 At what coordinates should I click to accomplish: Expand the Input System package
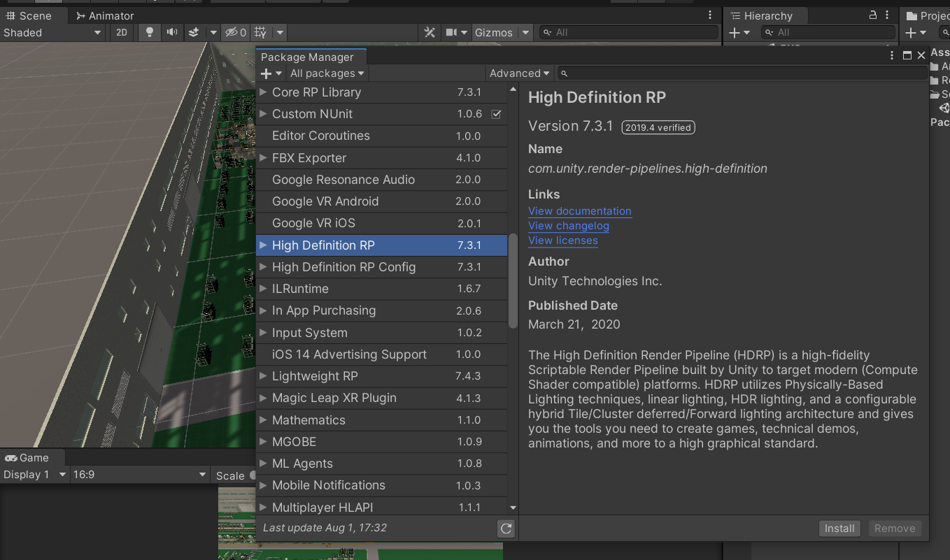[263, 332]
